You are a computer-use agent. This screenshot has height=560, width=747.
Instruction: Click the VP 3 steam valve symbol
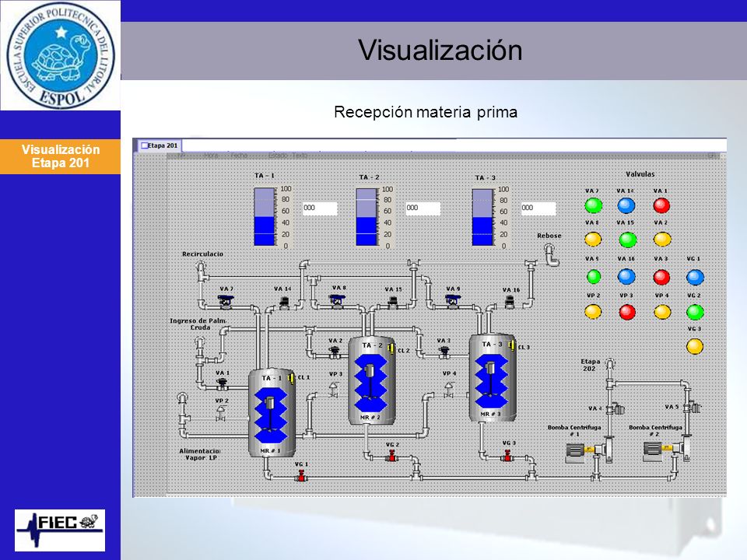tap(334, 390)
